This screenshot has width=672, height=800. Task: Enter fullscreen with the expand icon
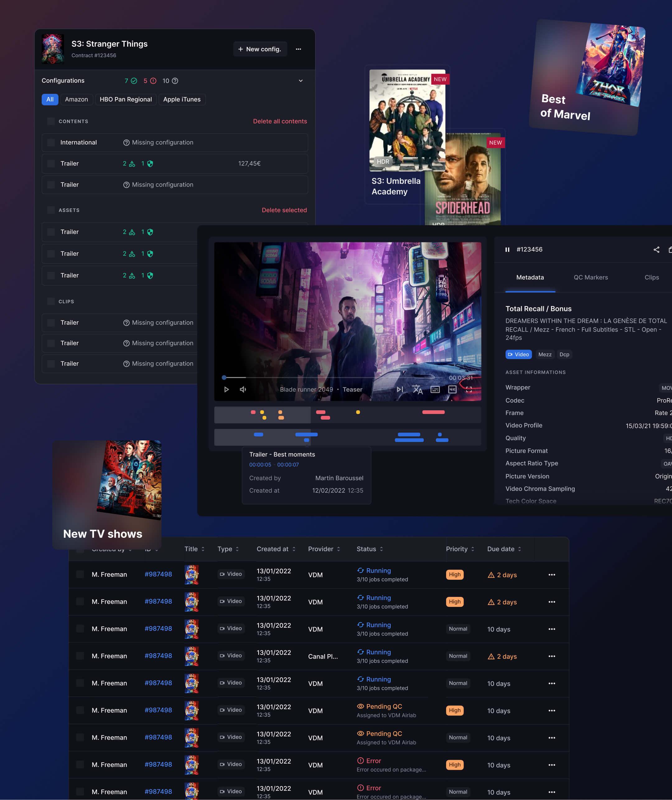[x=469, y=389]
